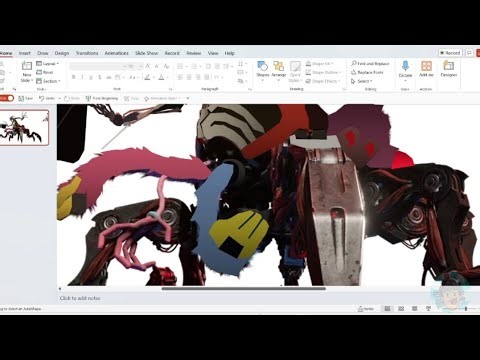Toggle Notes in status bar
This screenshot has height=360, width=480.
[x=366, y=309]
